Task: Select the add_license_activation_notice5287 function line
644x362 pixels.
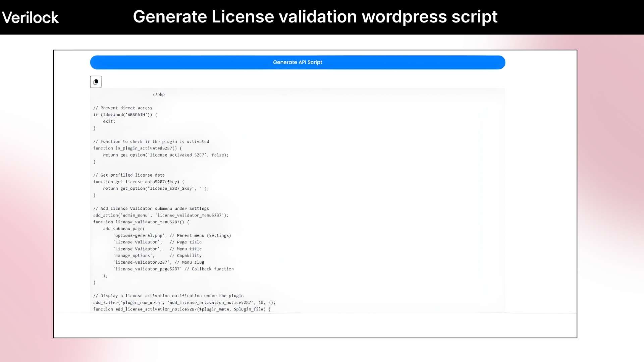Action: point(181,309)
